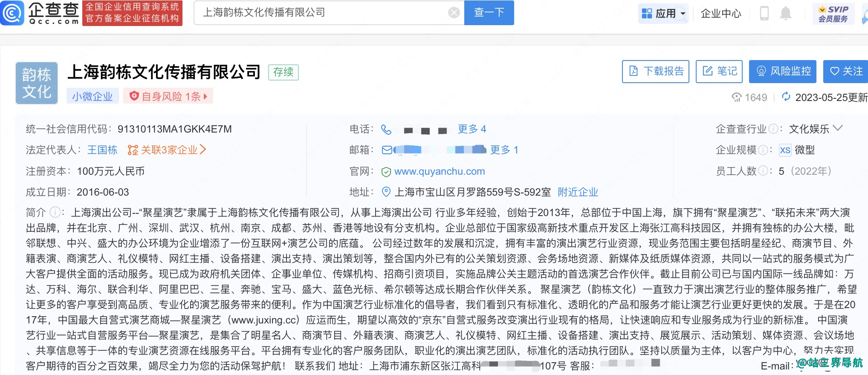Open 附近企业 nearby companies
Viewport: 868px width, 375px height.
tap(578, 192)
